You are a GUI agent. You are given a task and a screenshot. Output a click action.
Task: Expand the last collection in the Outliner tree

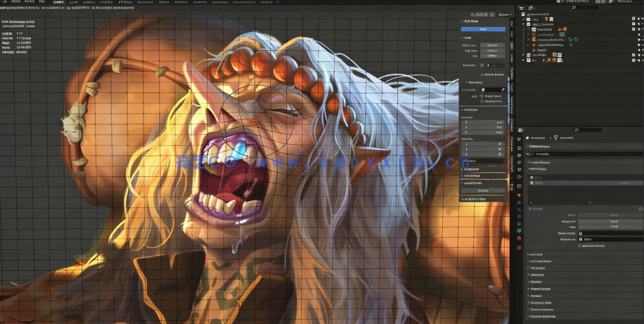[x=524, y=60]
